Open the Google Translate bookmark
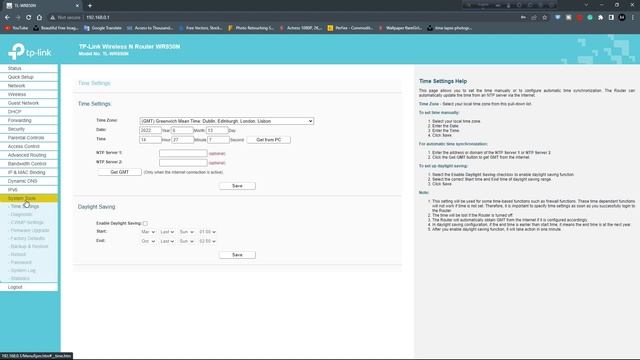640x360 pixels. click(103, 28)
